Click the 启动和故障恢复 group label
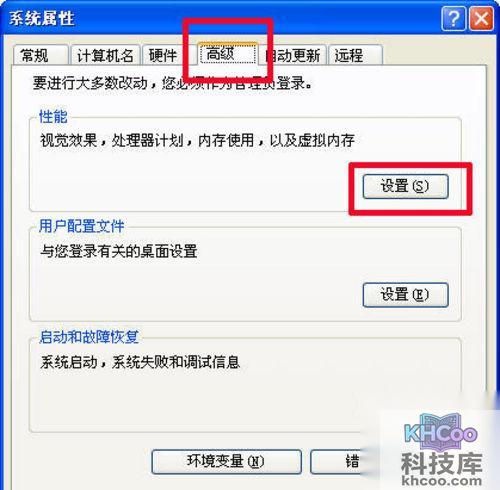The height and width of the screenshot is (490, 500). click(89, 337)
